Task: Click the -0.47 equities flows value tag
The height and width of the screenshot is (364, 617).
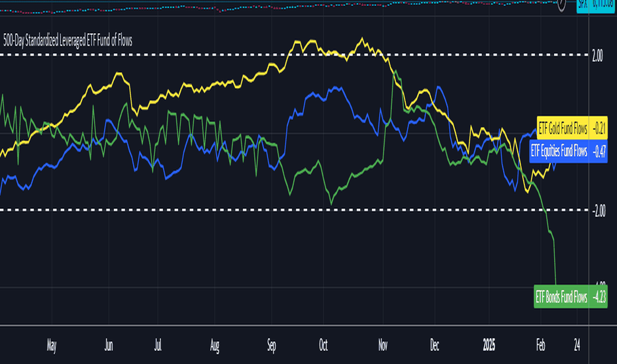Action: 598,151
